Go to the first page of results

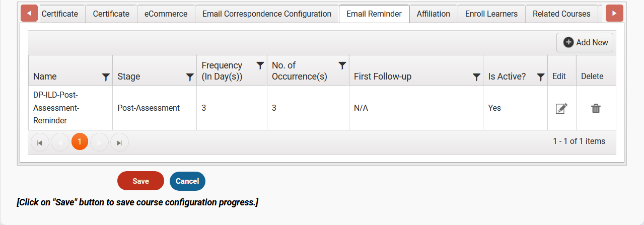click(x=40, y=142)
